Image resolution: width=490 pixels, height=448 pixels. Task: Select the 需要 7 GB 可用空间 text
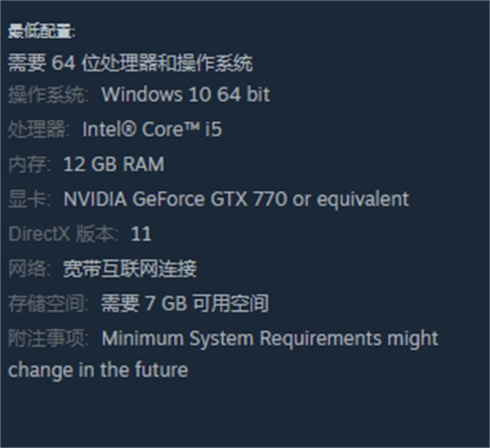[185, 304]
